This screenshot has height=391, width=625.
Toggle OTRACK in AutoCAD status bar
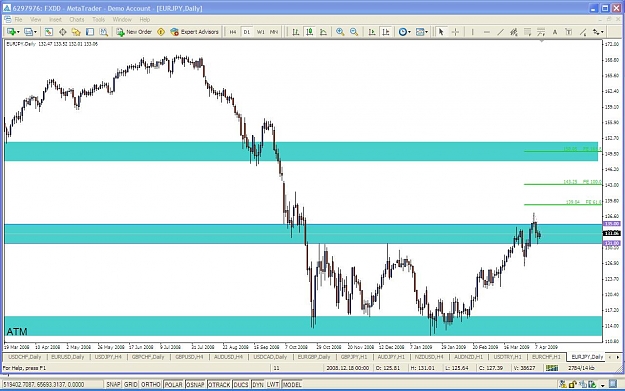pos(219,385)
